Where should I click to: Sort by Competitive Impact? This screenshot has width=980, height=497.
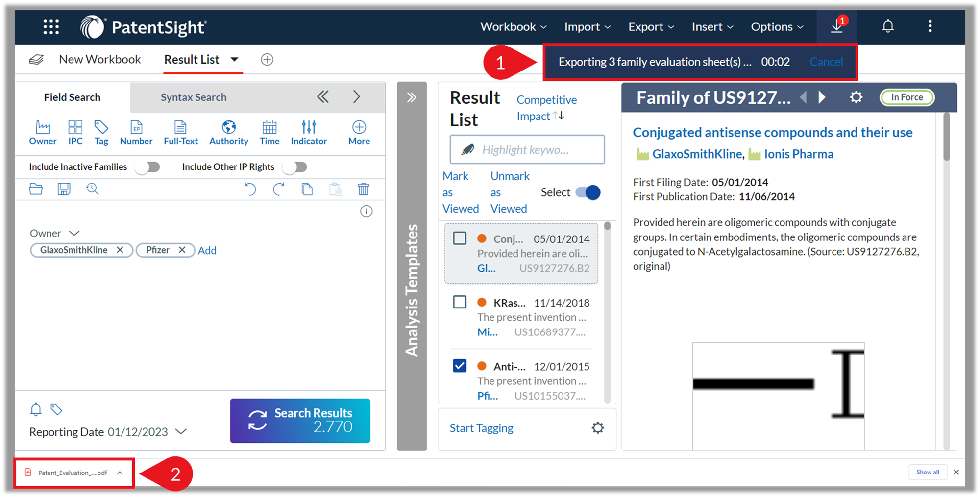pyautogui.click(x=546, y=108)
